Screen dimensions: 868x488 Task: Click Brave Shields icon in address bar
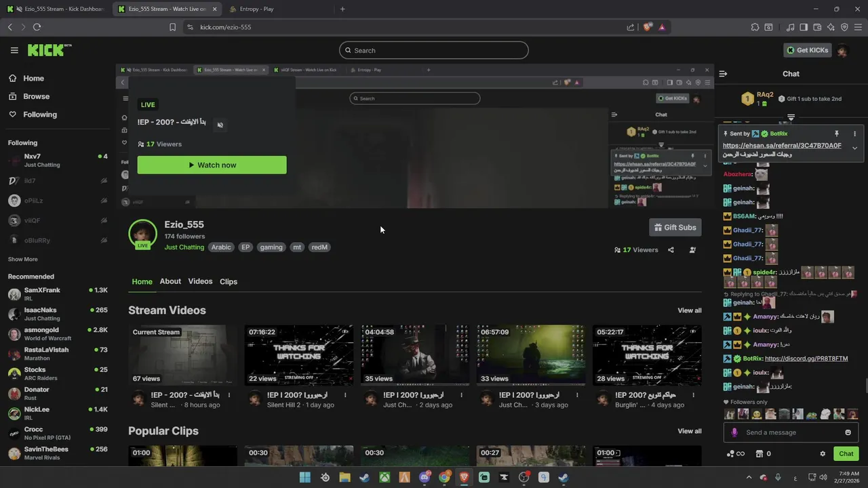[648, 27]
